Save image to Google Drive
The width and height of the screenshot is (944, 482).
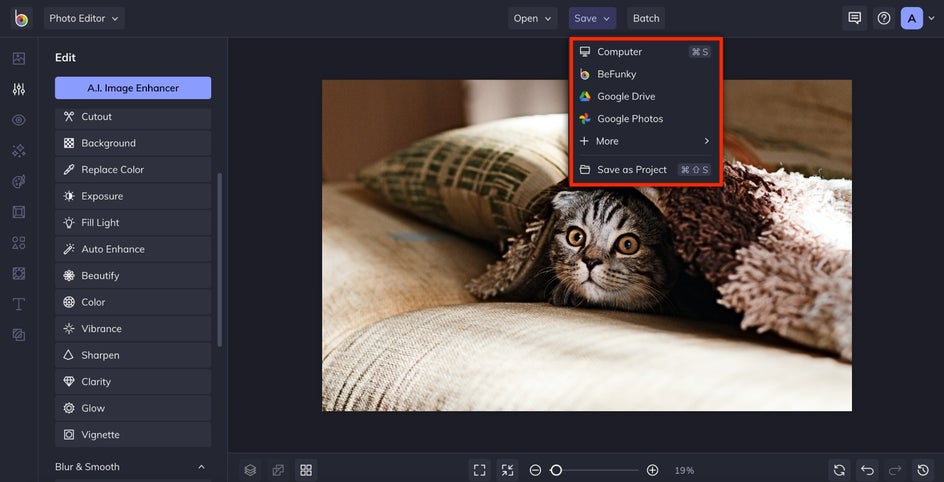(645, 96)
